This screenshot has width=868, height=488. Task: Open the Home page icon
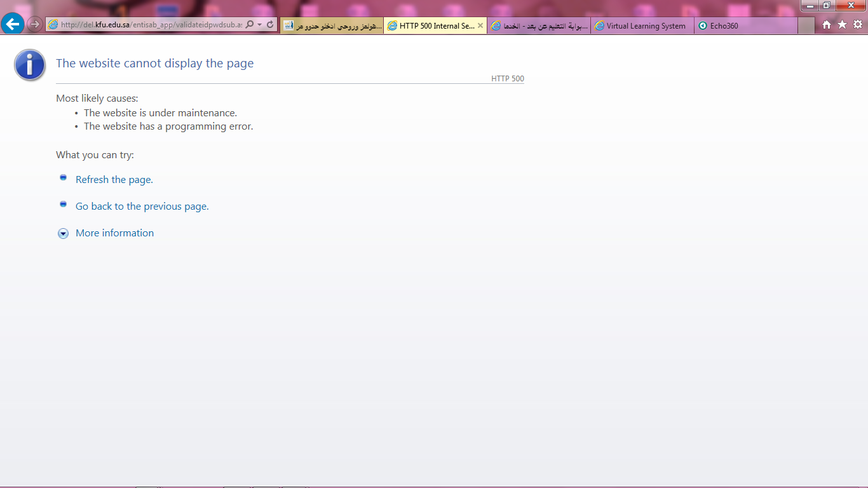click(827, 24)
